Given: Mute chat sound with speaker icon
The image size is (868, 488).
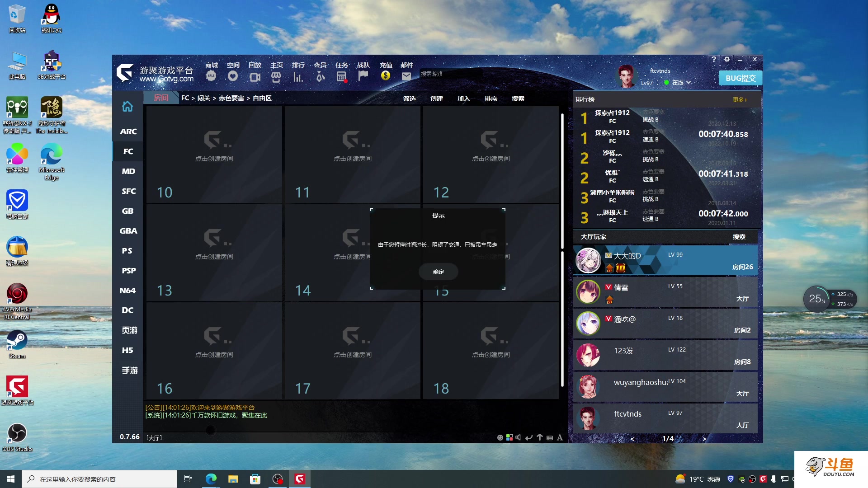Looking at the screenshot, I should point(518,437).
